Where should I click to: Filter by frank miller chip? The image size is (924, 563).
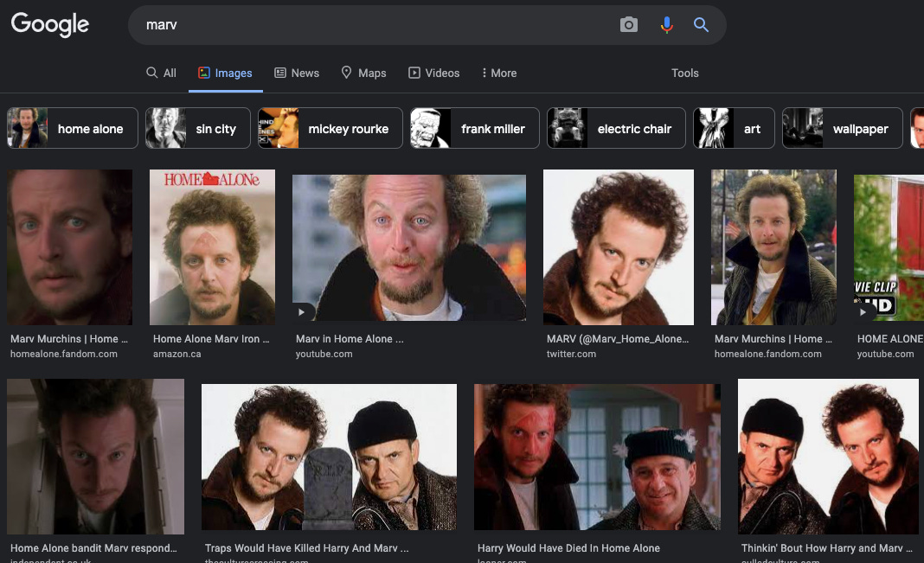click(474, 128)
